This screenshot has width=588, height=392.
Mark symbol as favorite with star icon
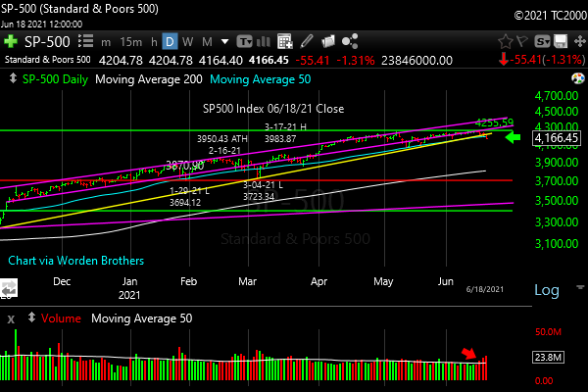pyautogui.click(x=506, y=42)
